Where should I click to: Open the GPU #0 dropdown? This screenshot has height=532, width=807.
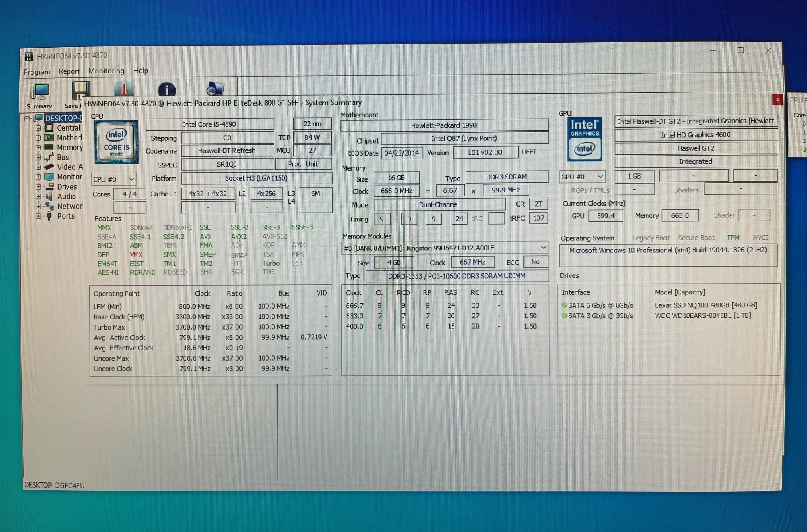582,177
